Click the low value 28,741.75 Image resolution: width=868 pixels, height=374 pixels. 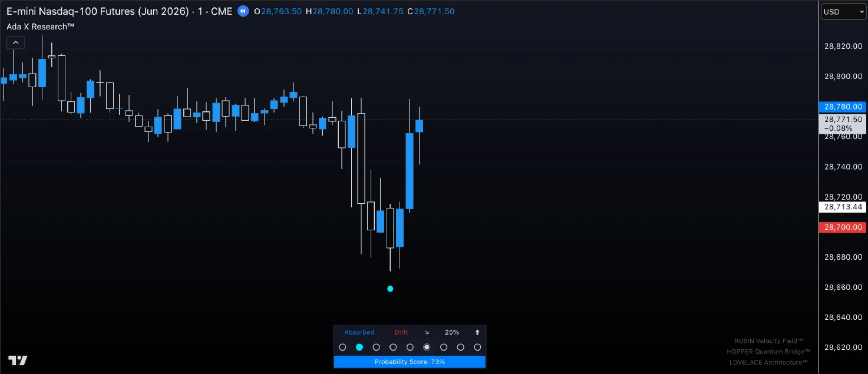pos(383,11)
